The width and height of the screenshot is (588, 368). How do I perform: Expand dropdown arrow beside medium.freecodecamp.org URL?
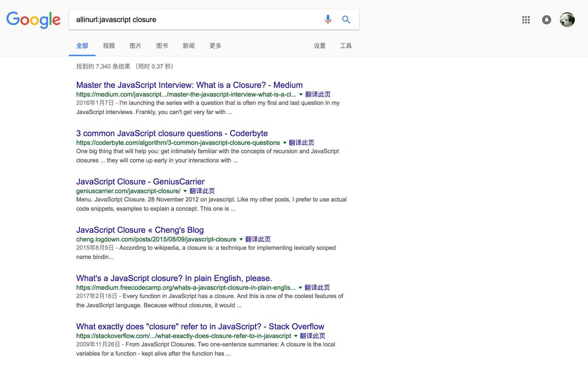[x=300, y=288]
